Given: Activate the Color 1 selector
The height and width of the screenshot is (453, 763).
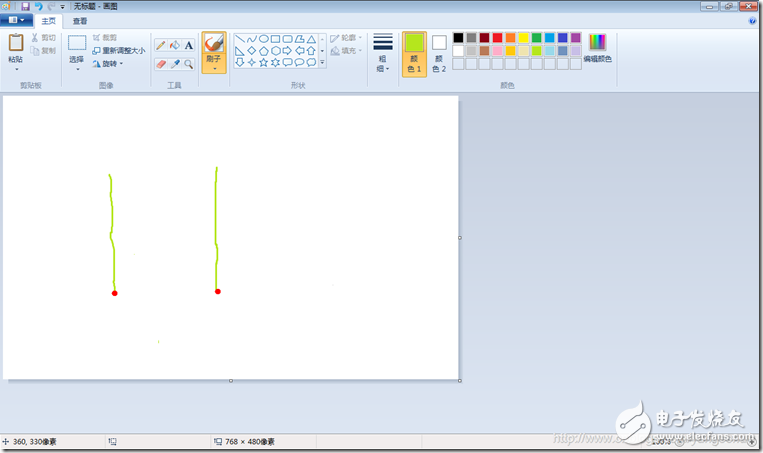Looking at the screenshot, I should coord(414,54).
